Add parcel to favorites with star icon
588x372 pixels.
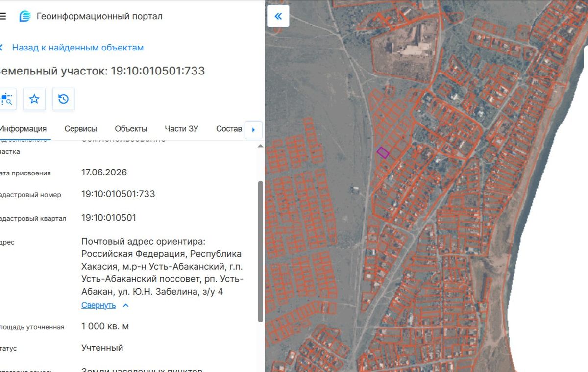34,99
